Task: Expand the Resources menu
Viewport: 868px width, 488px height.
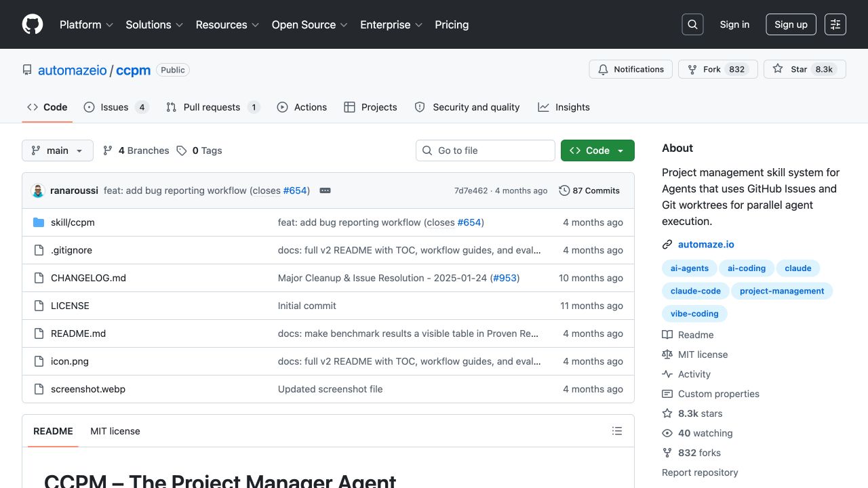Action: point(228,24)
